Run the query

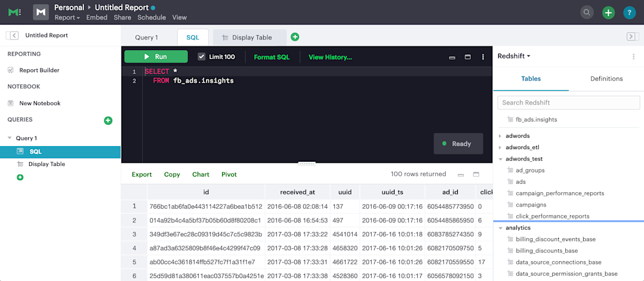[x=156, y=57]
